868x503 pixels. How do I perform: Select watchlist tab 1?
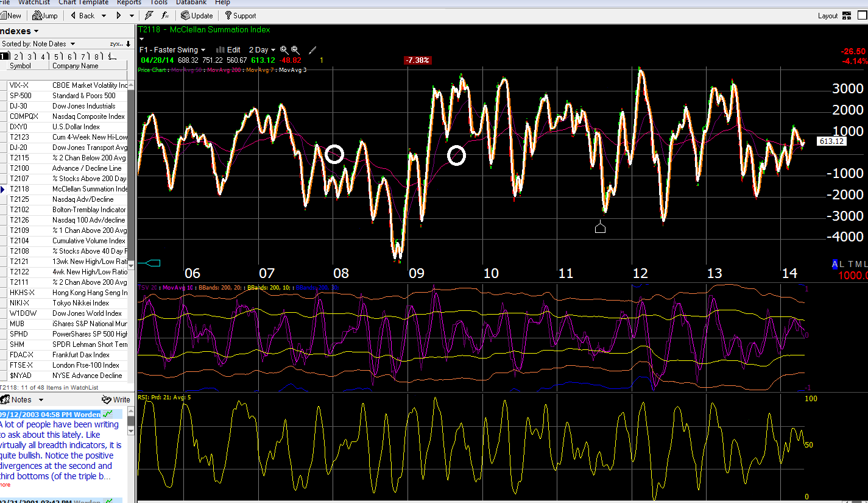pyautogui.click(x=4, y=57)
